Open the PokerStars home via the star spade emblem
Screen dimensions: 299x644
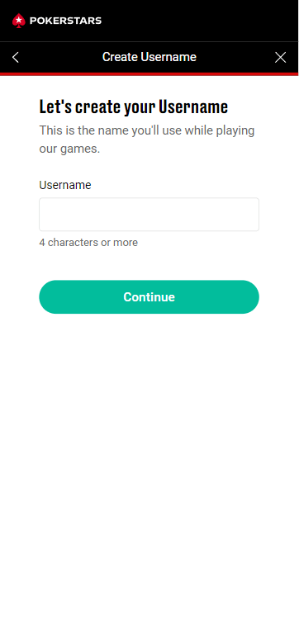click(x=19, y=21)
